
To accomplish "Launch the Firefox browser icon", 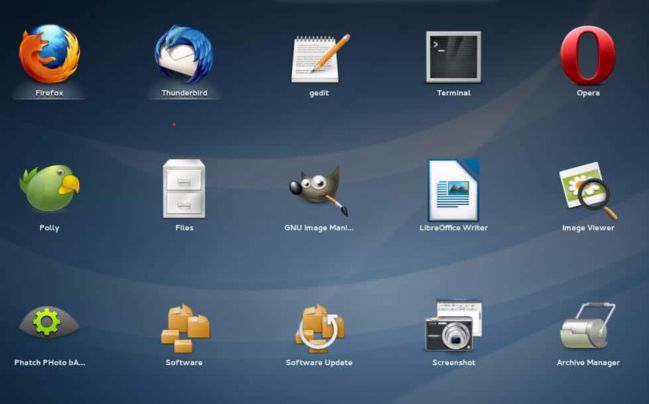I will coord(49,54).
